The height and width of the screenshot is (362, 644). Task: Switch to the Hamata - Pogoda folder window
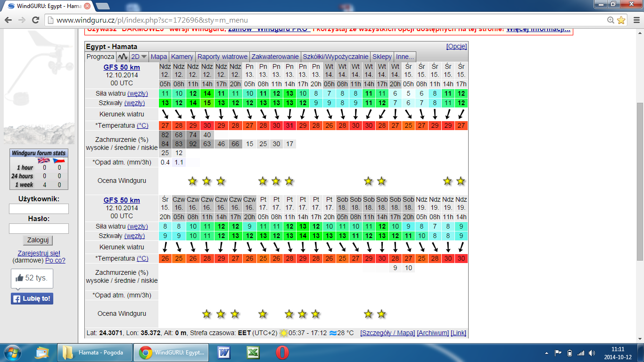[94, 353]
